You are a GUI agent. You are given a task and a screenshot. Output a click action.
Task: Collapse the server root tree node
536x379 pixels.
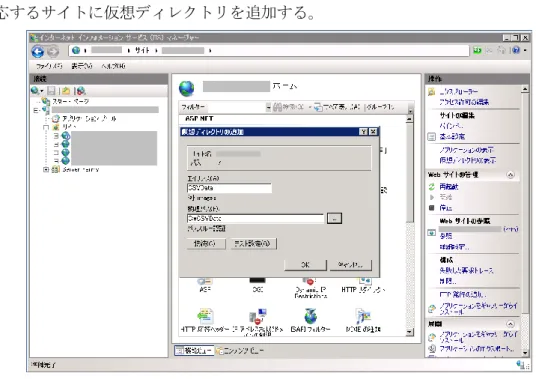point(36,110)
